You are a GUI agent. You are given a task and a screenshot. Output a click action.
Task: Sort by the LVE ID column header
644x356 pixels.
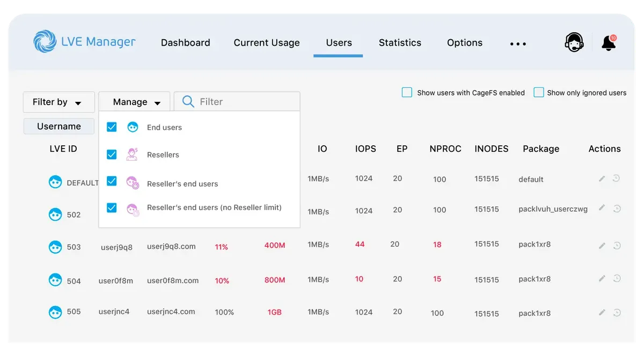pos(63,149)
